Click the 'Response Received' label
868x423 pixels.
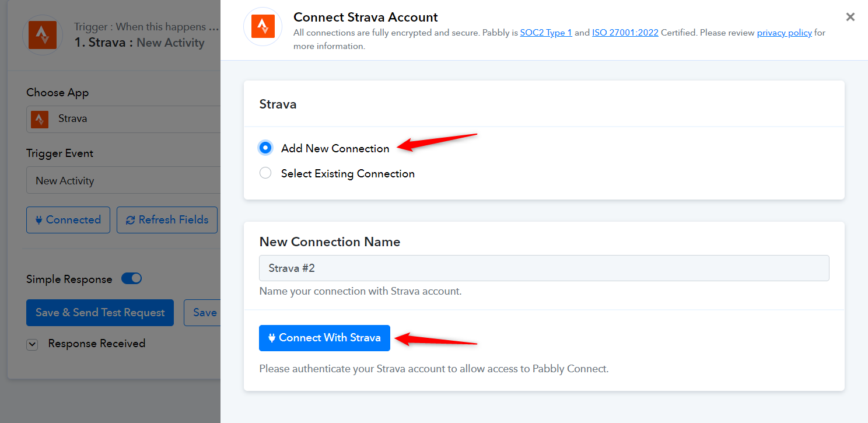tap(97, 344)
